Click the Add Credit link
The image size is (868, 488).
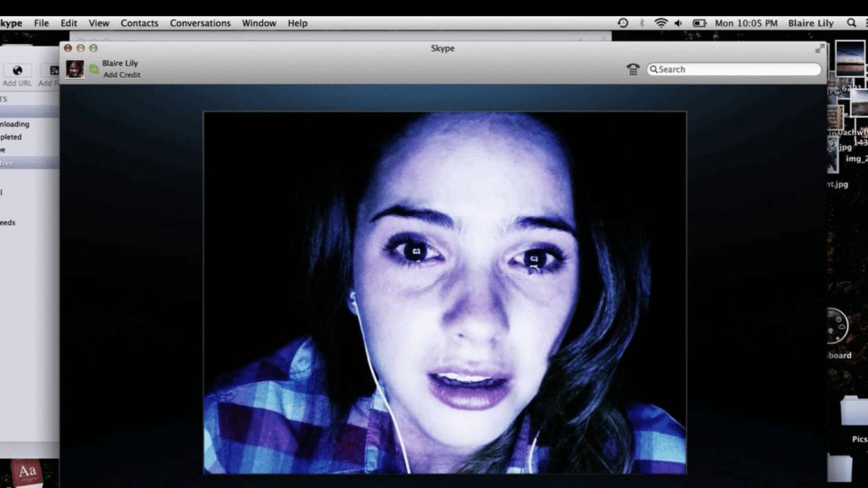click(122, 75)
